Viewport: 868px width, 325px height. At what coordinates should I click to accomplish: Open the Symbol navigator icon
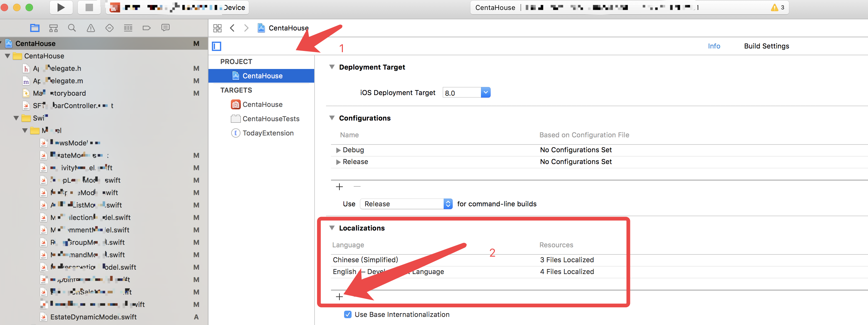53,28
